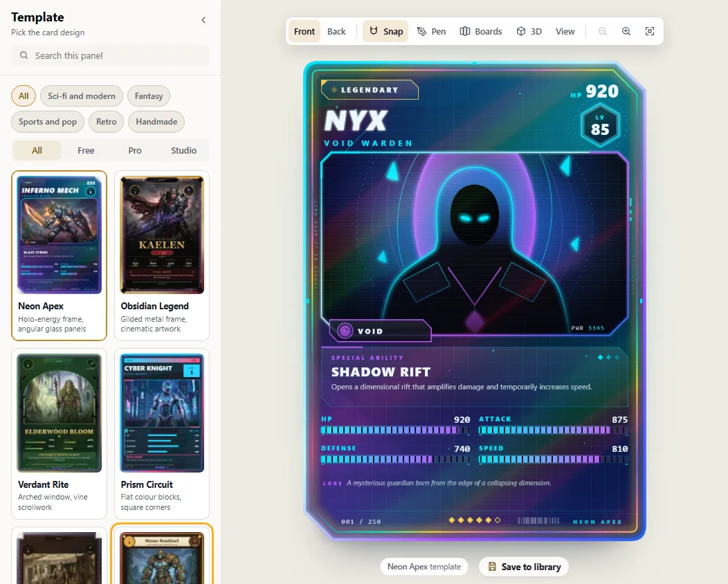The height and width of the screenshot is (584, 728).
Task: Click the HP stat bar
Action: pyautogui.click(x=396, y=430)
